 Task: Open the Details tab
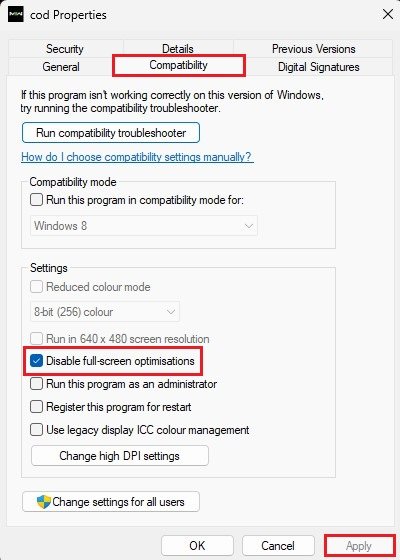coord(178,49)
